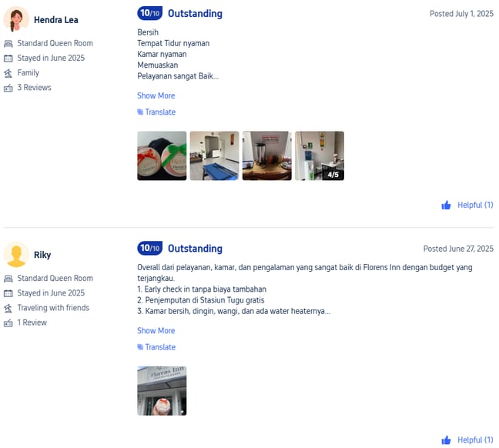Open photo of room with blue table

[215, 156]
